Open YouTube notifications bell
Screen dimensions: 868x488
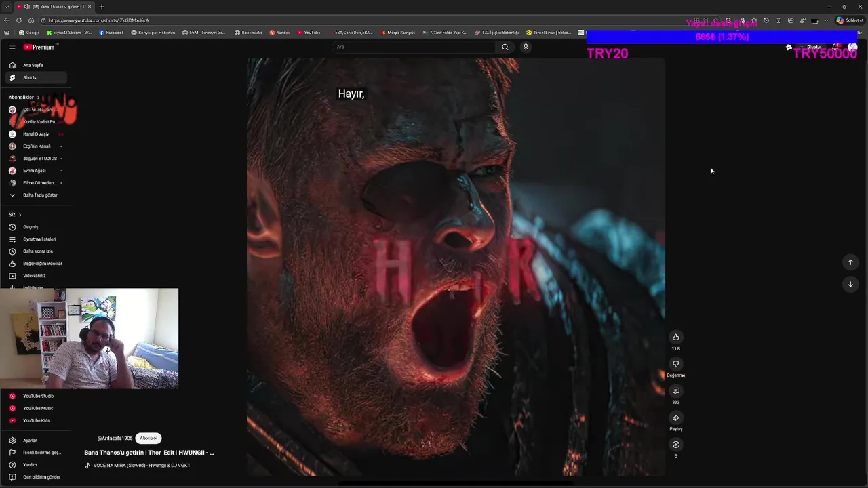837,47
